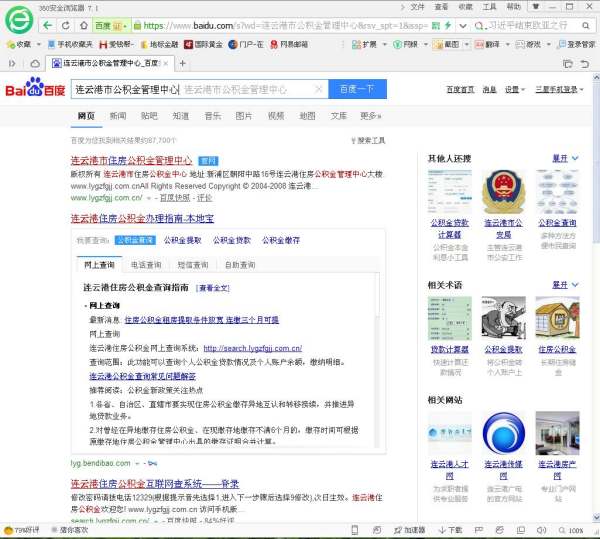Viewport: 600px width, 539px height.
Task: Clear the Baidu search box with the X
Action: tap(318, 89)
